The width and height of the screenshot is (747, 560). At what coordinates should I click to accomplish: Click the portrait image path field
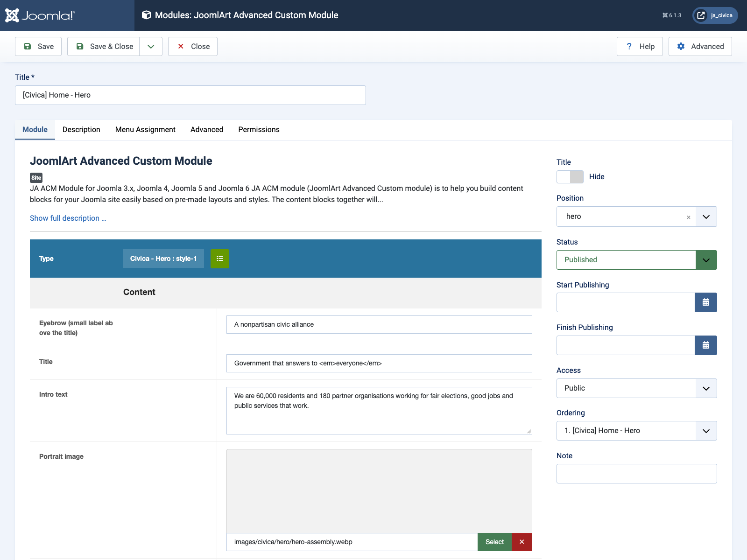click(x=352, y=542)
